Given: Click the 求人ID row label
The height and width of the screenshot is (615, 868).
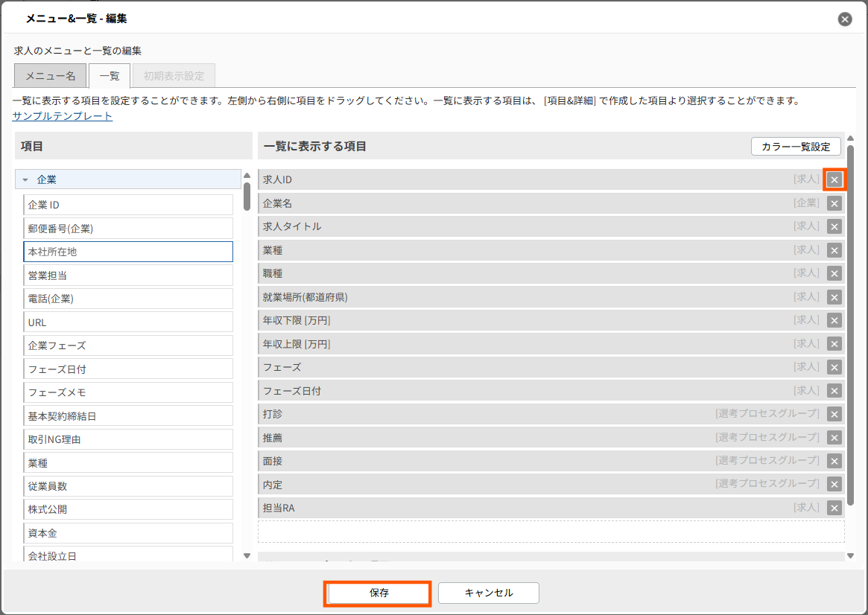Looking at the screenshot, I should click(x=277, y=179).
